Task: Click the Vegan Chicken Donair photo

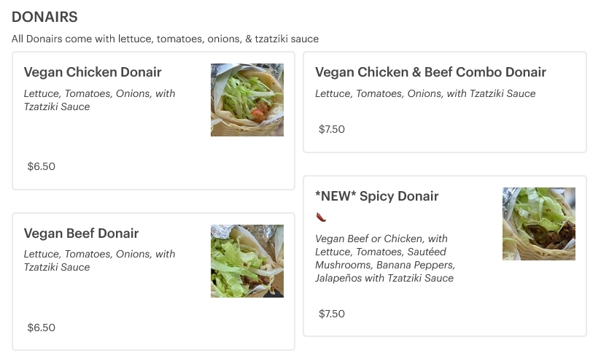Action: (247, 100)
